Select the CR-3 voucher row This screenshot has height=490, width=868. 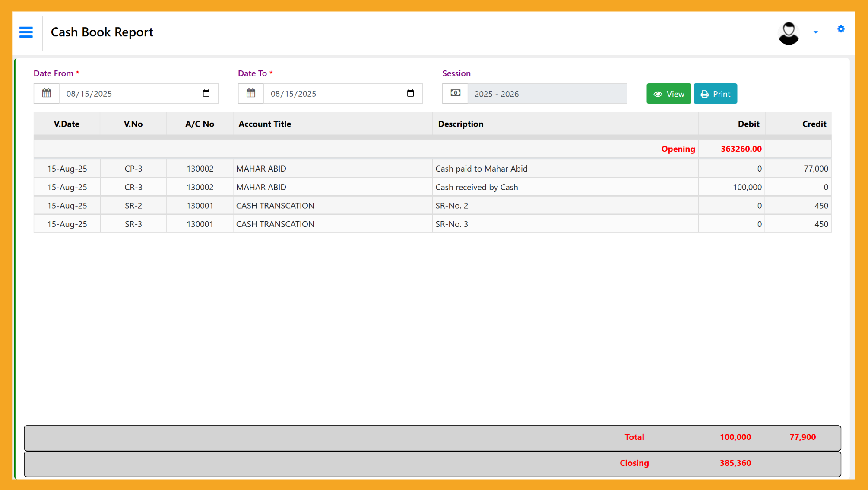(x=133, y=187)
